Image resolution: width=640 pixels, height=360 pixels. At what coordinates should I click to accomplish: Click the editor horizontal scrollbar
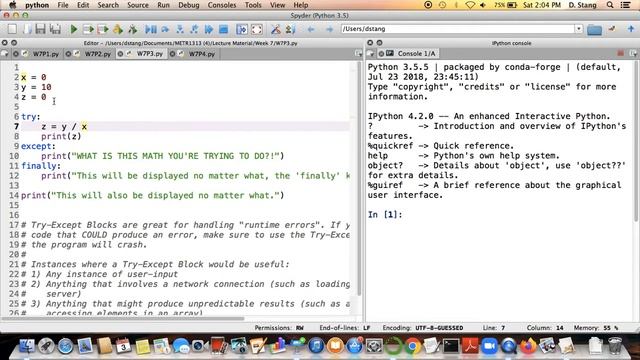click(x=123, y=318)
